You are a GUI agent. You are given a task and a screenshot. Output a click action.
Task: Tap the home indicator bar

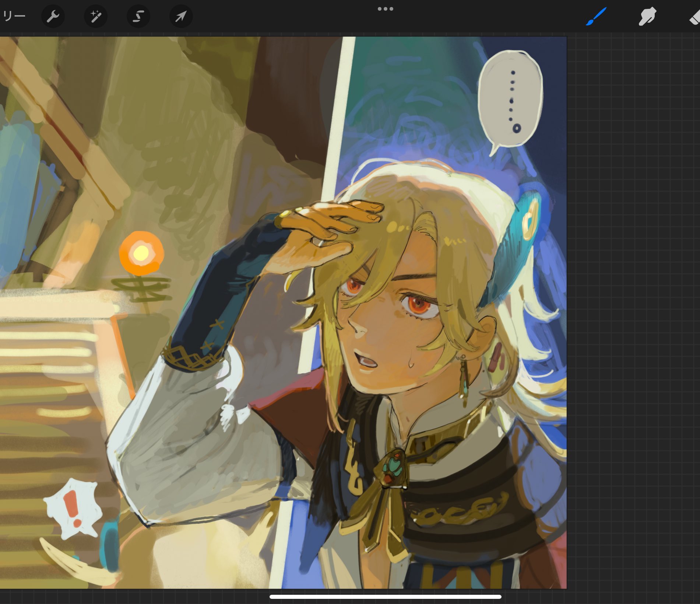385,597
